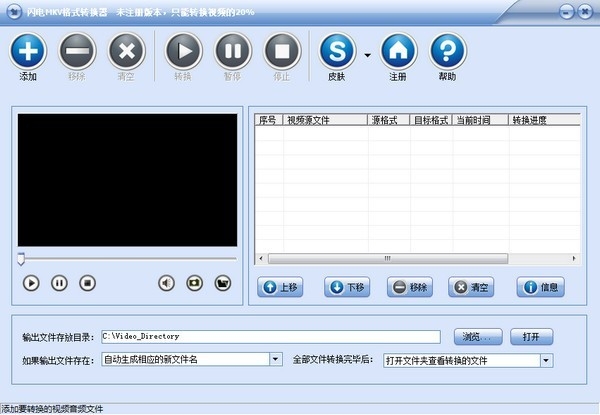Click the folder icon under the preview
The width and height of the screenshot is (600, 415).
tap(223, 283)
